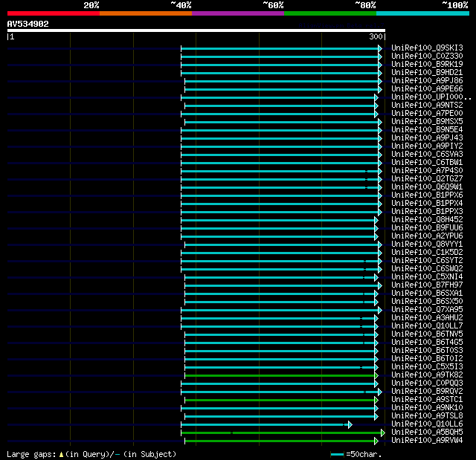Click the UniRef100_A5BQH5 label
This screenshot has width=476, height=460.
click(x=427, y=433)
